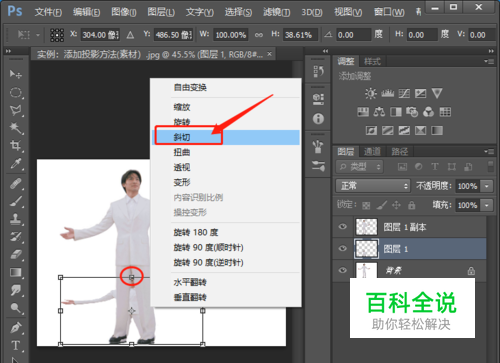Toggle maintain aspect ratio link
Image resolution: width=500 pixels, height=363 pixels.
pos(259,35)
